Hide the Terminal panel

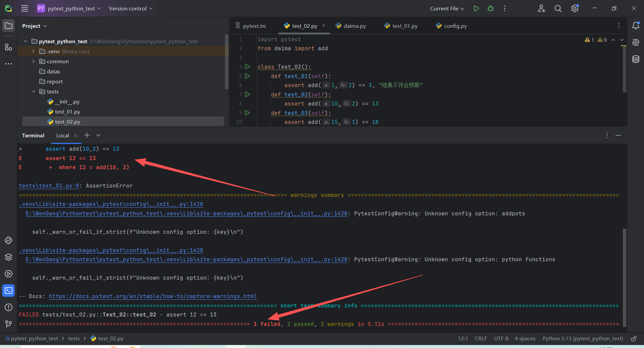618,135
